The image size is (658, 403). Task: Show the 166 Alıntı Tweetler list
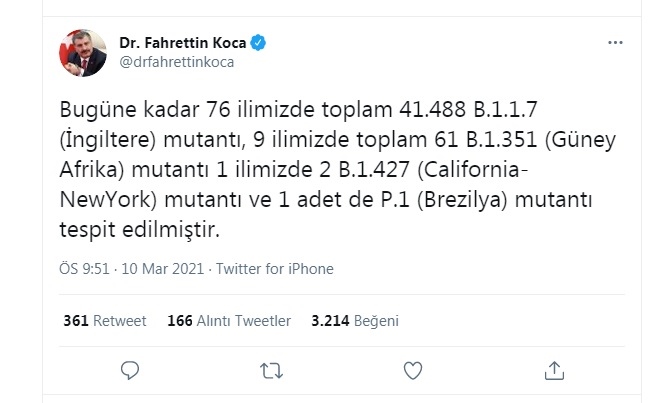point(229,321)
